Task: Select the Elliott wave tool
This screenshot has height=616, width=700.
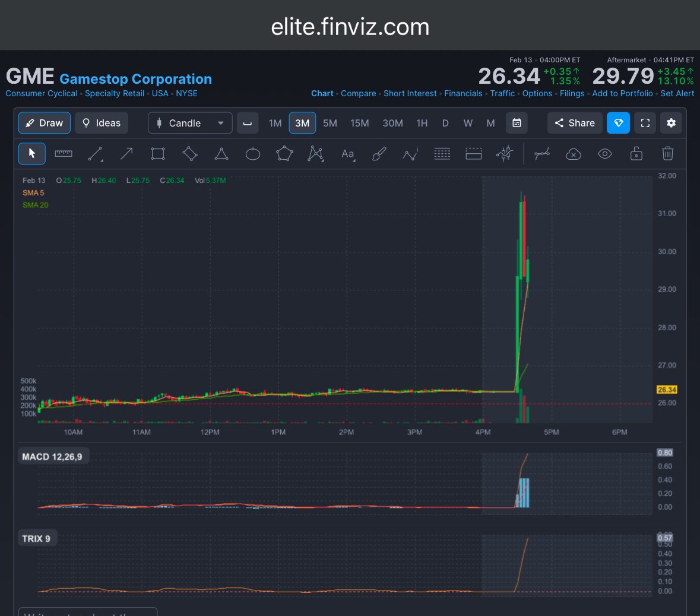Action: coord(411,154)
